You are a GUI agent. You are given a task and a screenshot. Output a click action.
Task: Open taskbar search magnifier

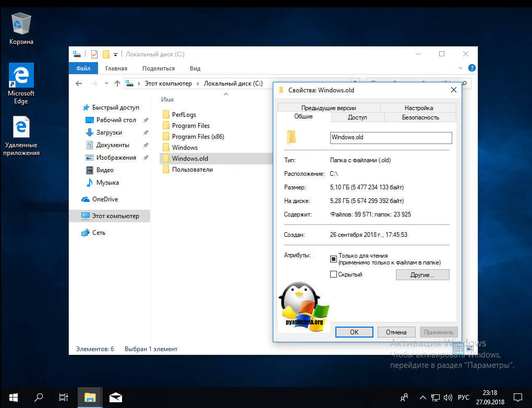click(x=39, y=398)
